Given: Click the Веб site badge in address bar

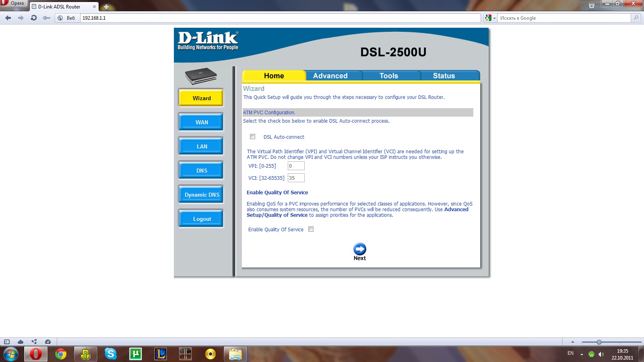Looking at the screenshot, I should coord(67,18).
